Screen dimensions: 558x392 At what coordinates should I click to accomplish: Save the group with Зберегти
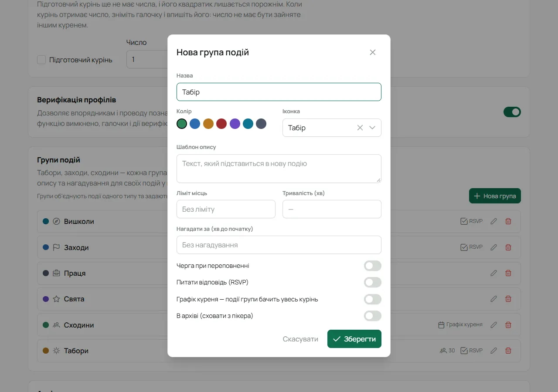pyautogui.click(x=354, y=339)
